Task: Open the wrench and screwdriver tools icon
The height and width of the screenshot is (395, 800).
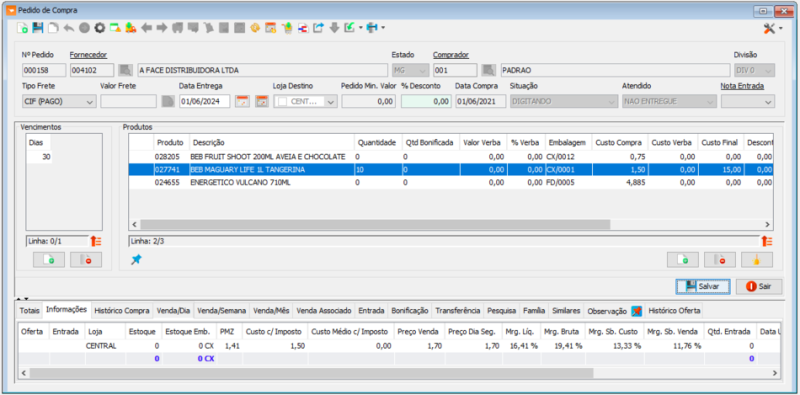Action: click(769, 29)
